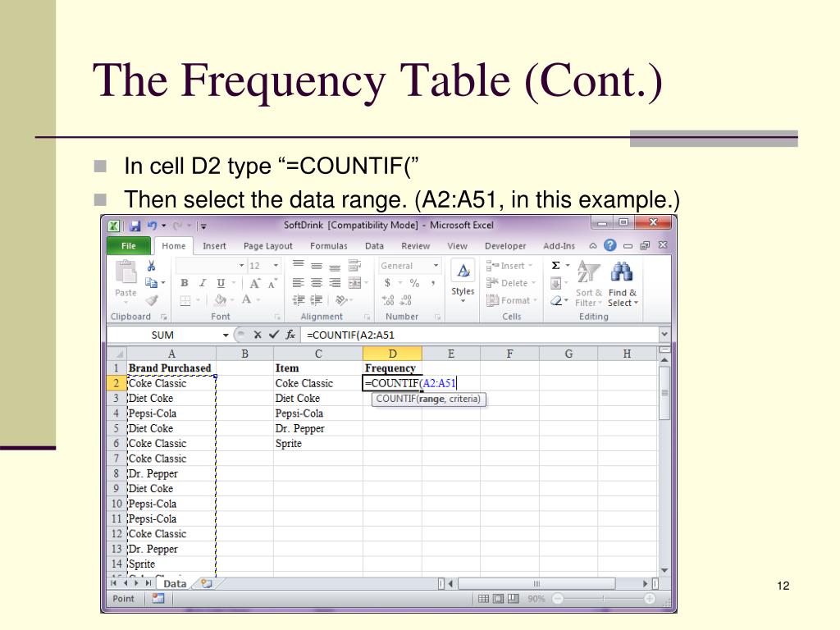
Task: Click the Insert Function fx icon
Action: 290,335
